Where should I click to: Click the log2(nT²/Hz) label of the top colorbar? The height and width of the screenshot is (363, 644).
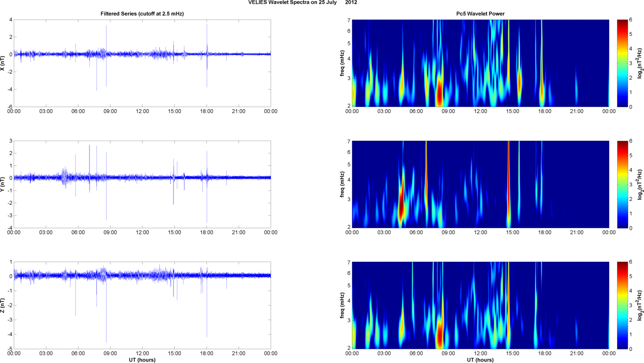[x=640, y=63]
